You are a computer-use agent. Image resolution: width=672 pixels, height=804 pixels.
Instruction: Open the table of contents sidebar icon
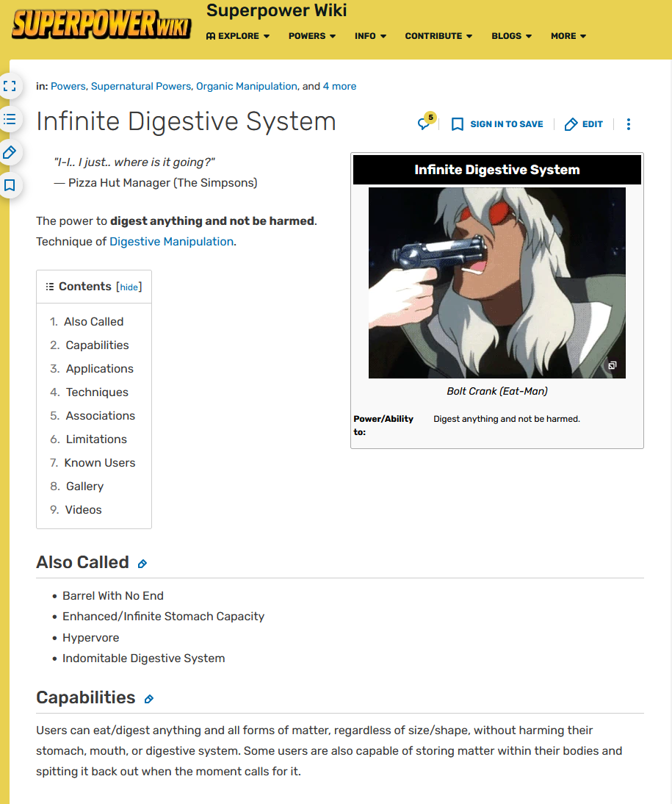click(x=10, y=120)
